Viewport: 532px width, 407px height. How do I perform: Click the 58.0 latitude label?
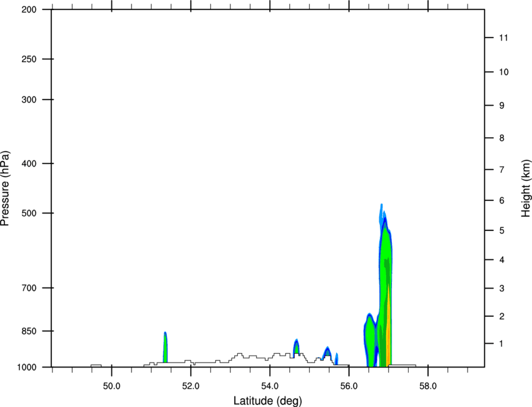click(x=428, y=386)
